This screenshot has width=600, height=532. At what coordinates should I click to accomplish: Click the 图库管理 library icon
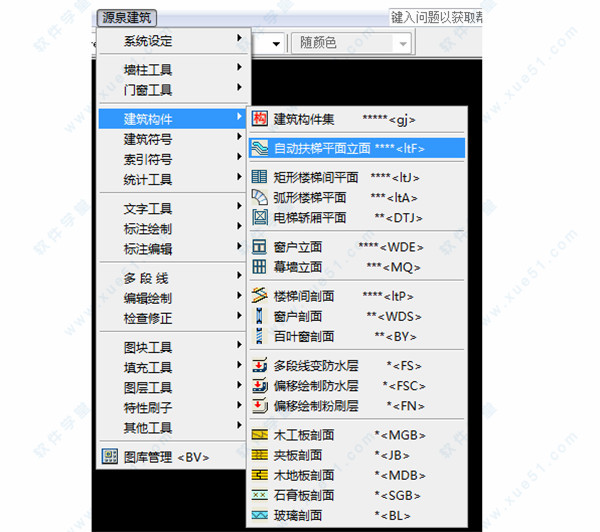point(110,456)
